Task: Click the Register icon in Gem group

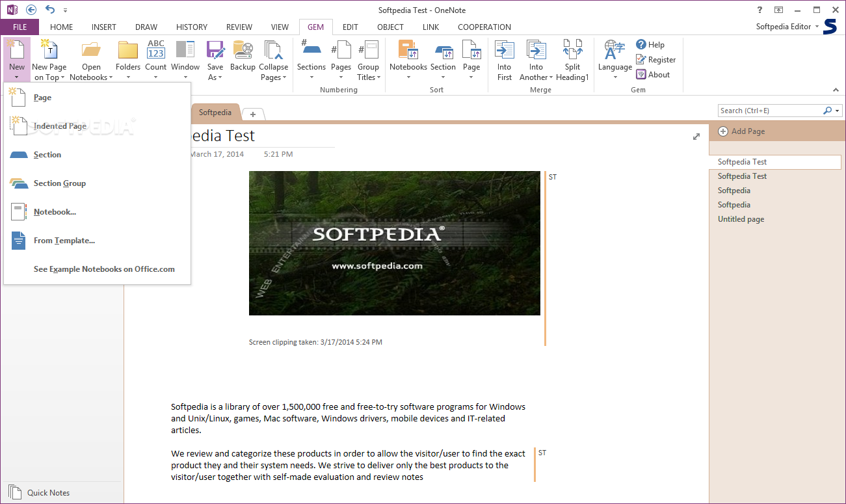Action: point(641,59)
